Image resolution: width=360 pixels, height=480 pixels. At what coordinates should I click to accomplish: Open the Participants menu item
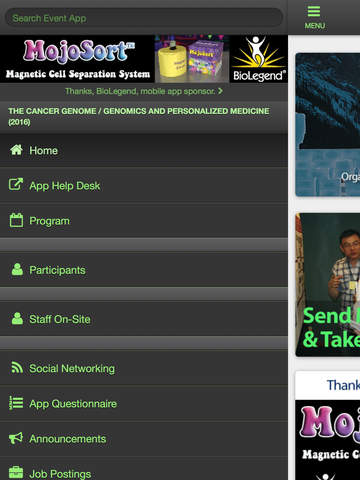pos(144,270)
